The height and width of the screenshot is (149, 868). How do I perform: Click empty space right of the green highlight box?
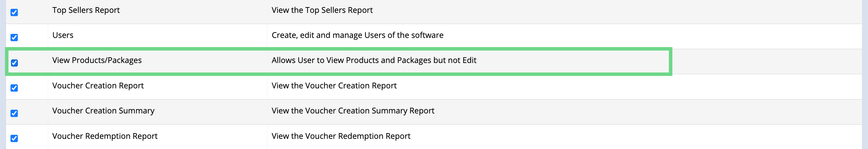pyautogui.click(x=767, y=62)
